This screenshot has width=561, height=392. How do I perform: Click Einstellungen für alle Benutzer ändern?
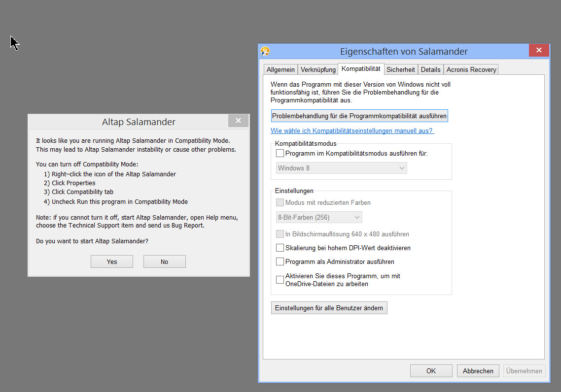tap(329, 308)
